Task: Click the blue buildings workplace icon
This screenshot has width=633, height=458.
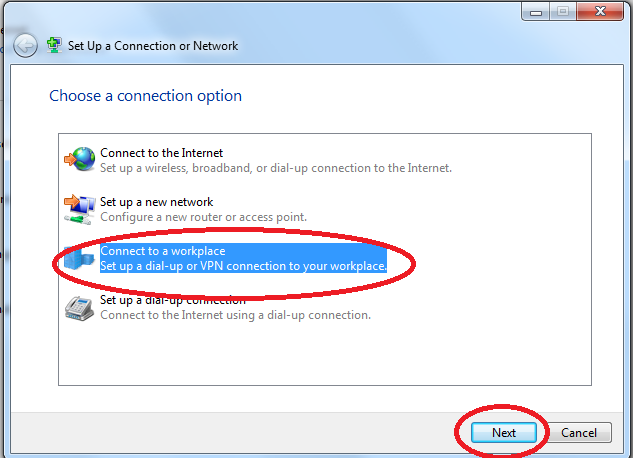Action: coord(79,258)
